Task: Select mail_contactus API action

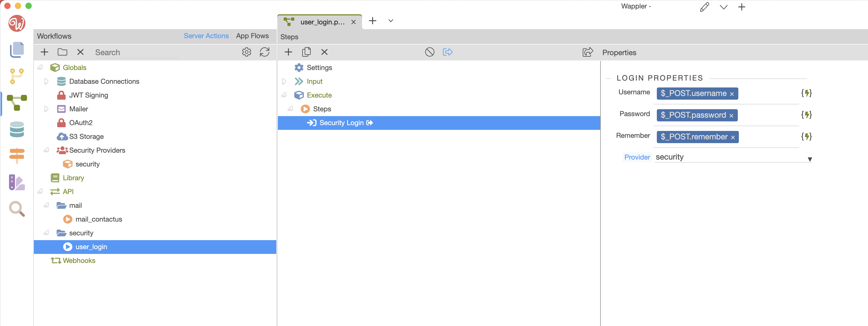Action: click(x=98, y=219)
